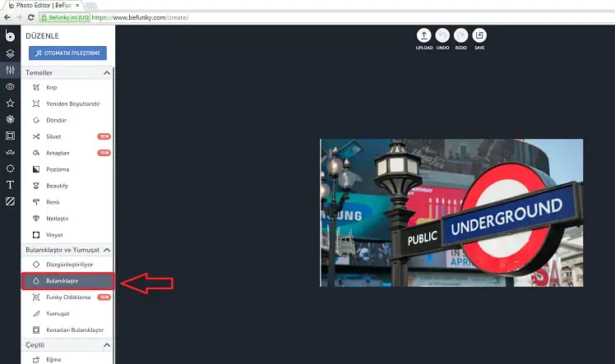This screenshot has width=615, height=364.
Task: Collapse the Temeller section
Action: click(107, 73)
